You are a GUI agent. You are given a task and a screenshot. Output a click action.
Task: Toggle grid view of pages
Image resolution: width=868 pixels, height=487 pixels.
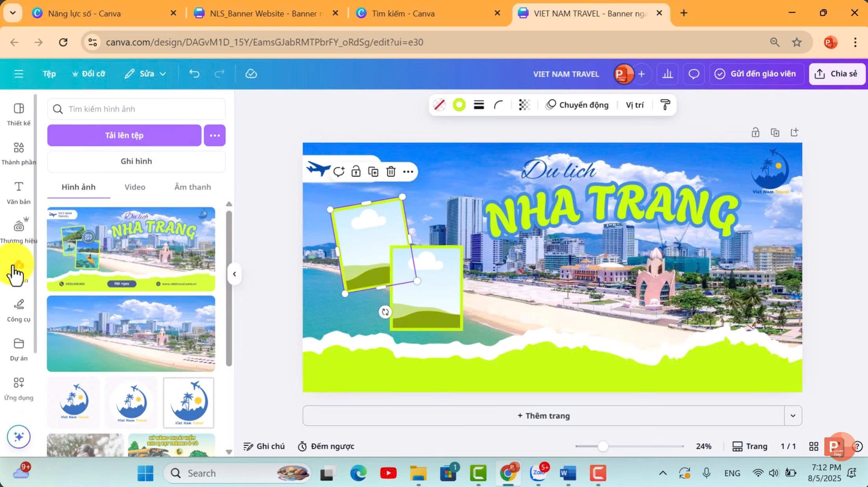coord(813,446)
